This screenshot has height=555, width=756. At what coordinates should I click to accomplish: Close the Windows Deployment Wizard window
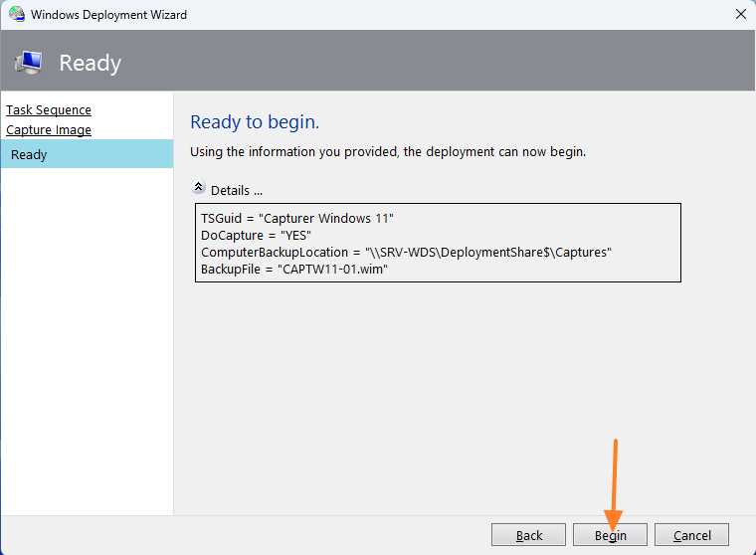tap(740, 15)
